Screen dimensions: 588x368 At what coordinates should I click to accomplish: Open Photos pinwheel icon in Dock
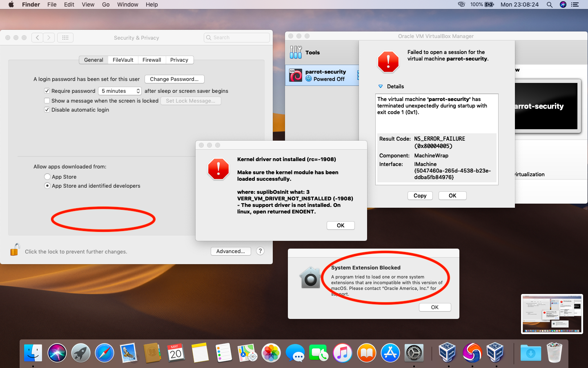point(271,352)
